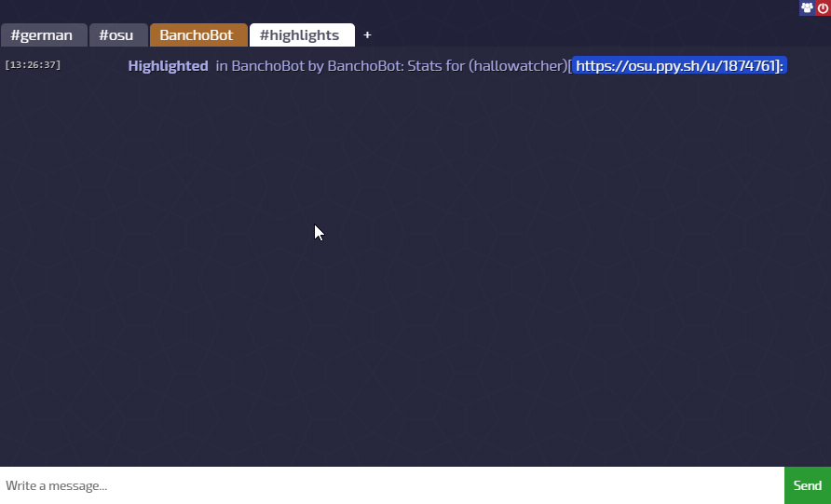This screenshot has width=831, height=504.
Task: Click the bold Highlighted label
Action: tap(168, 66)
